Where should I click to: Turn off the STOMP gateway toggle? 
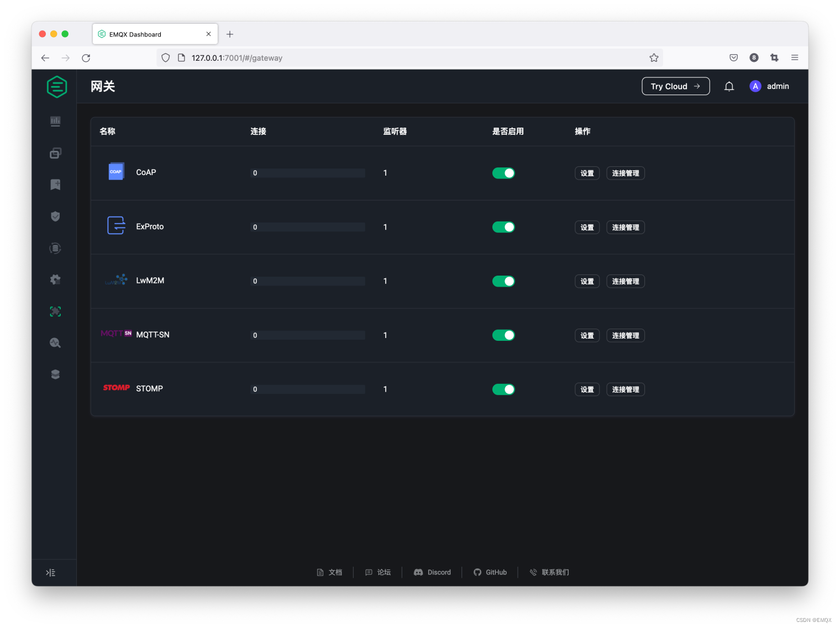[503, 389]
